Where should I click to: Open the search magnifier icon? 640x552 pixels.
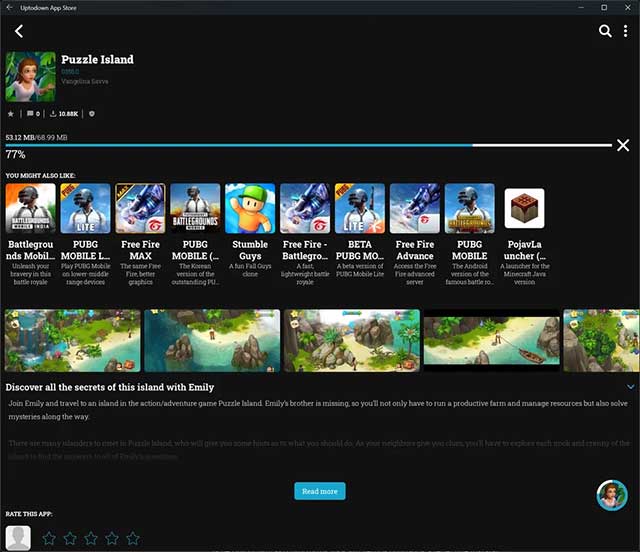click(605, 31)
